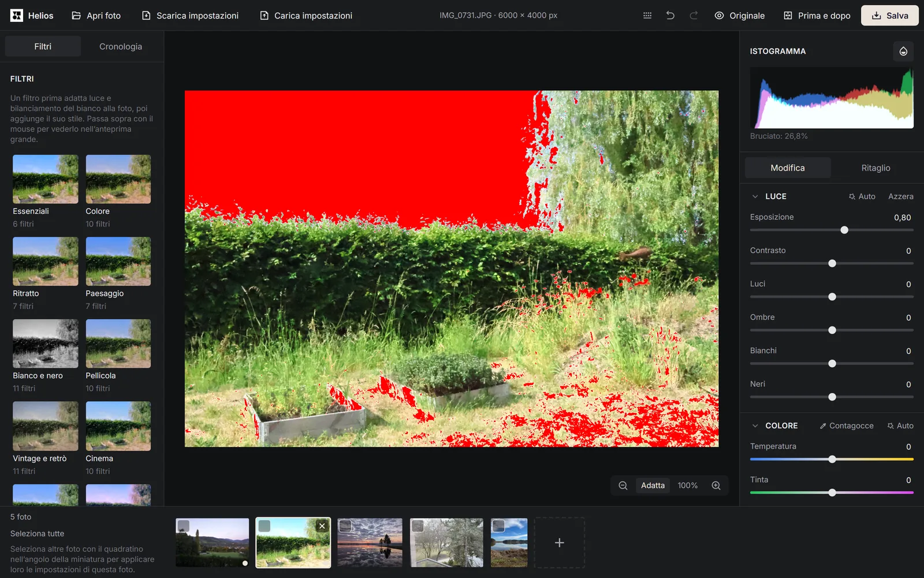Load settings via Carica impostazioni
This screenshot has height=578, width=924.
[x=306, y=16]
